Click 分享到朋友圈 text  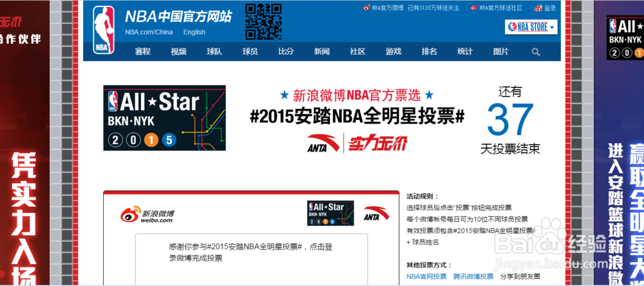pyautogui.click(x=520, y=276)
